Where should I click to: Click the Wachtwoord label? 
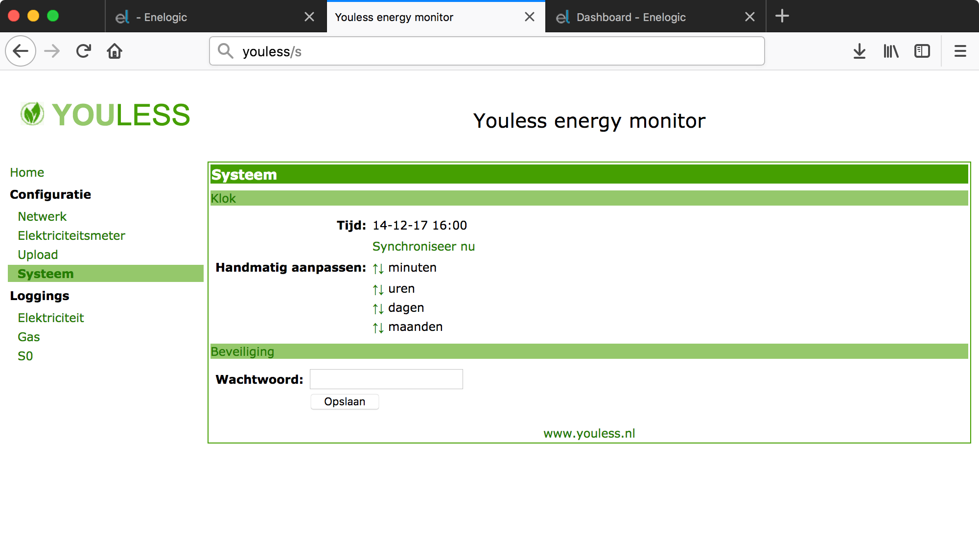coord(259,379)
